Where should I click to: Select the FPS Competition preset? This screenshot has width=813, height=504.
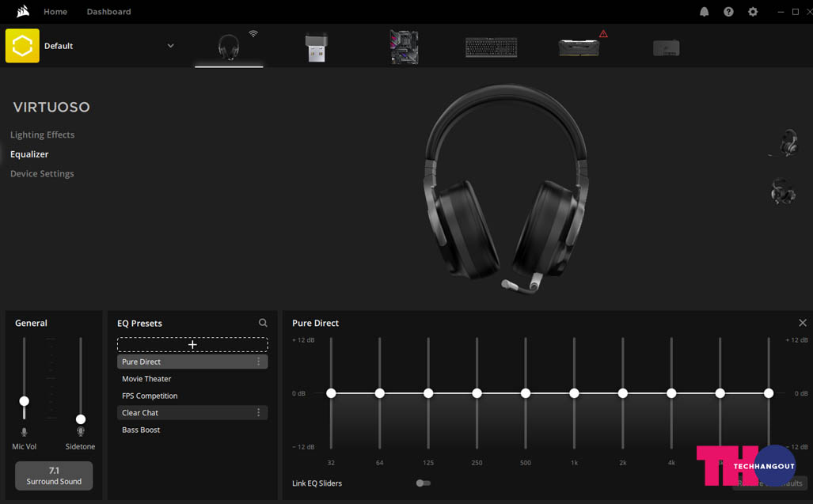pyautogui.click(x=192, y=396)
